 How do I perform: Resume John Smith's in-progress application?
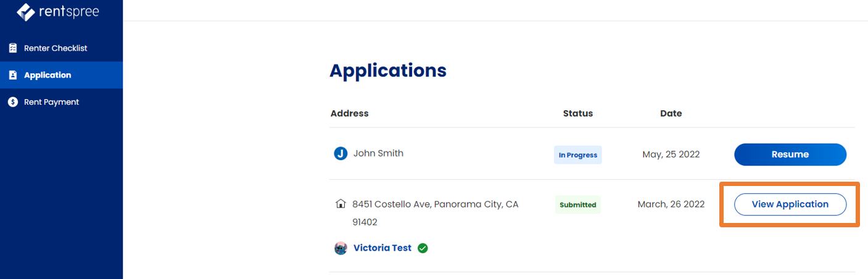(x=790, y=155)
